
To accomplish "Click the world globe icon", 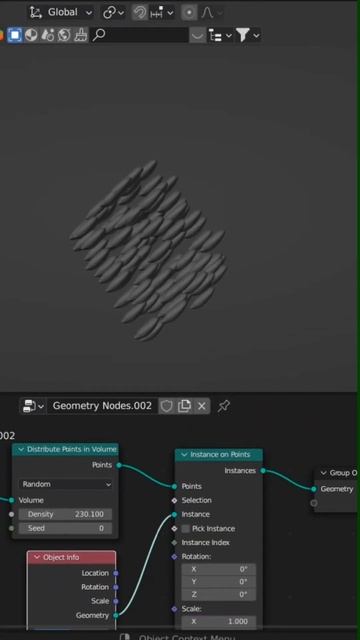I will pos(64,36).
